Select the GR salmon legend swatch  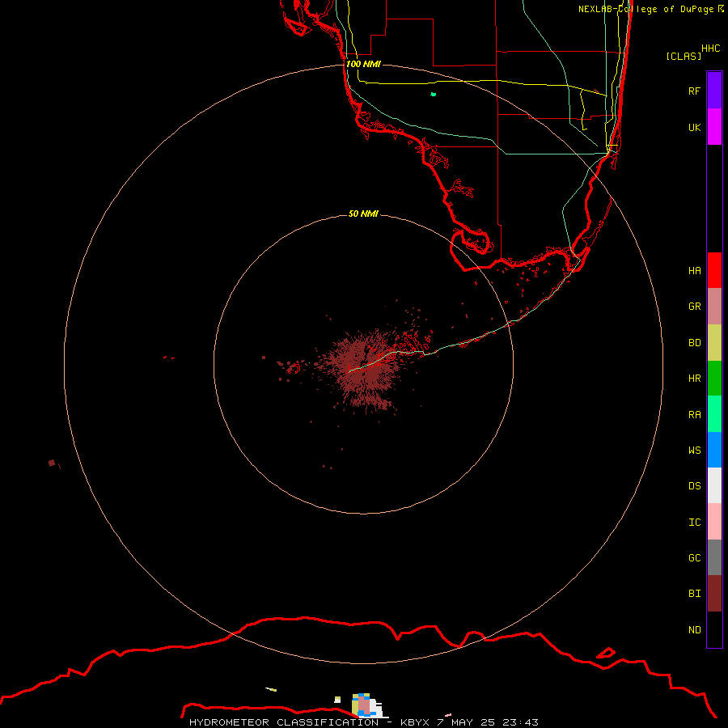click(714, 307)
